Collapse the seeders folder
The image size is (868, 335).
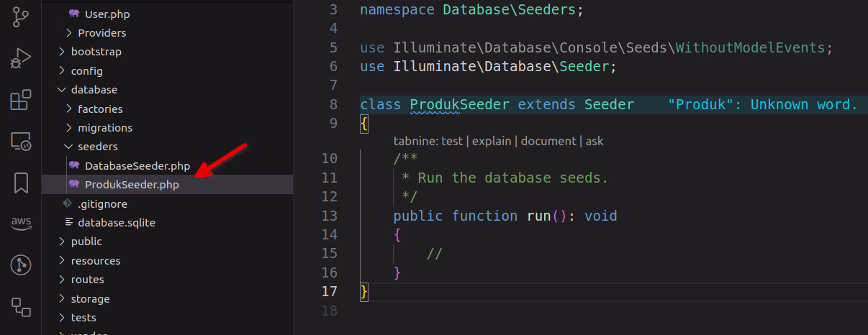pyautogui.click(x=97, y=147)
